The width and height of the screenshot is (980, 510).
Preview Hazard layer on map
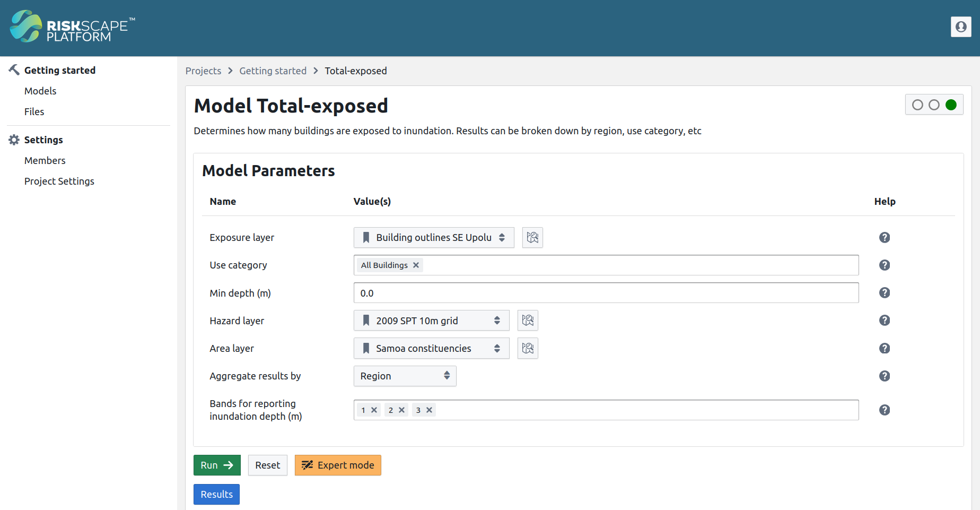(x=528, y=321)
